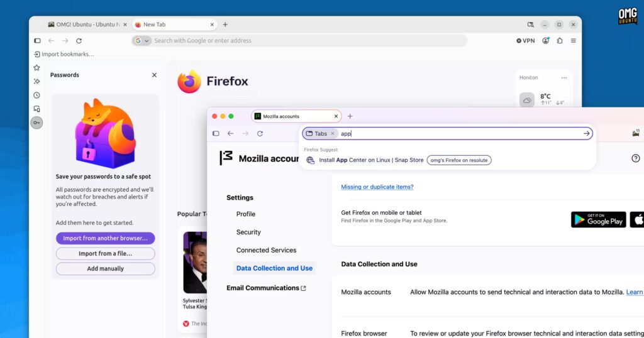Open Security settings section
This screenshot has width=644, height=338.
(248, 232)
